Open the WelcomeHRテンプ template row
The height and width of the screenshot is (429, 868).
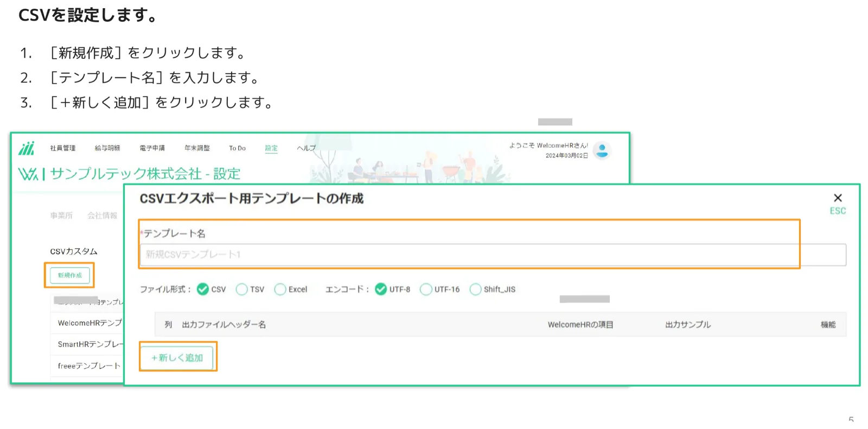pos(88,323)
